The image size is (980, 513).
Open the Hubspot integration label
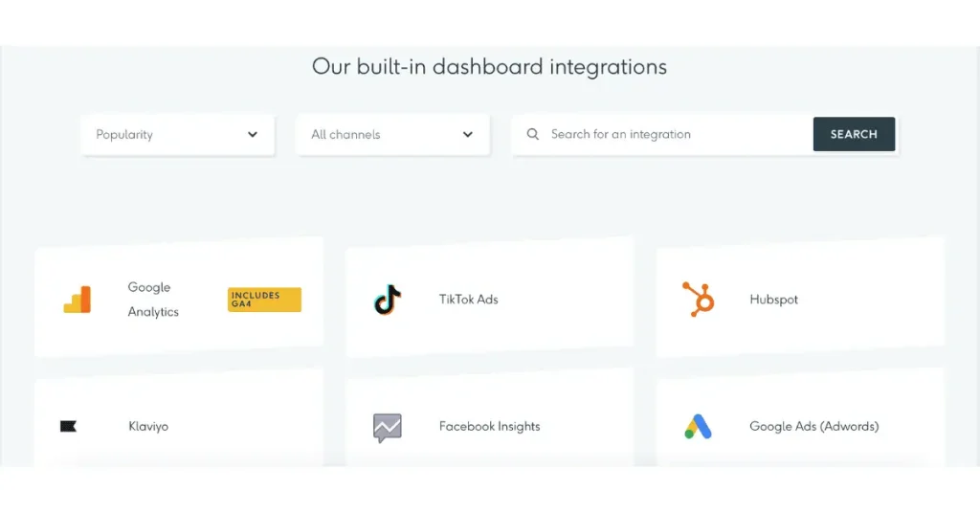774,300
